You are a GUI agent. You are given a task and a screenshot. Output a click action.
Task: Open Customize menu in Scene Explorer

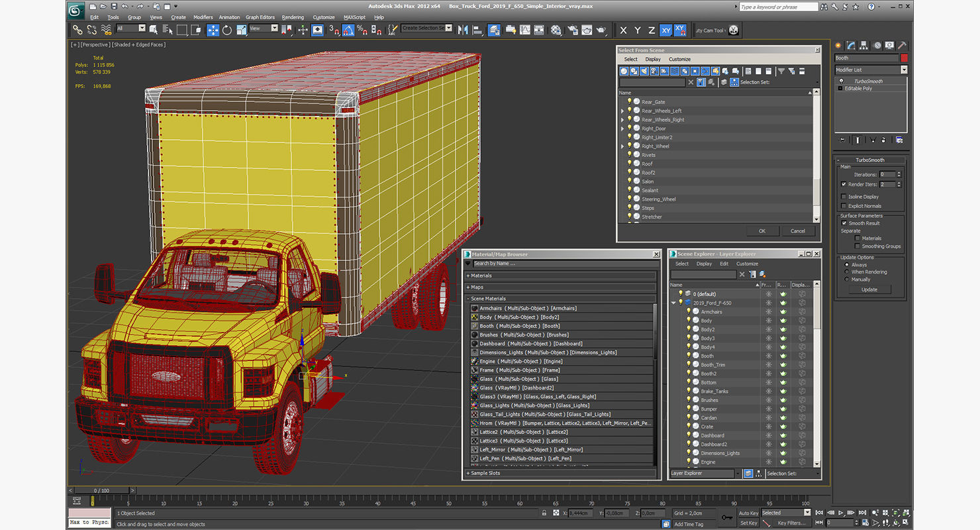(x=747, y=264)
